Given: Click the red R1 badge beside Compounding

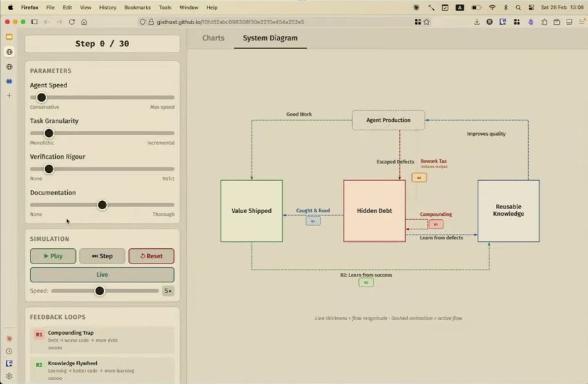Looking at the screenshot, I should point(435,225).
